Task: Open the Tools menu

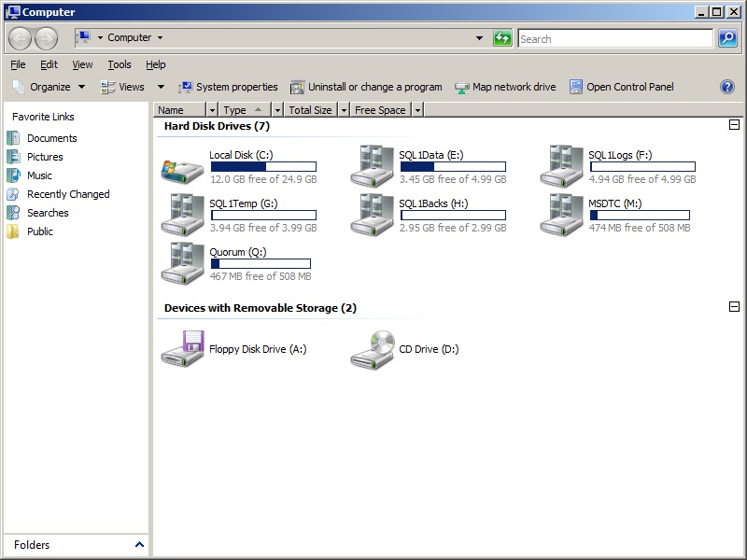Action: pos(119,64)
